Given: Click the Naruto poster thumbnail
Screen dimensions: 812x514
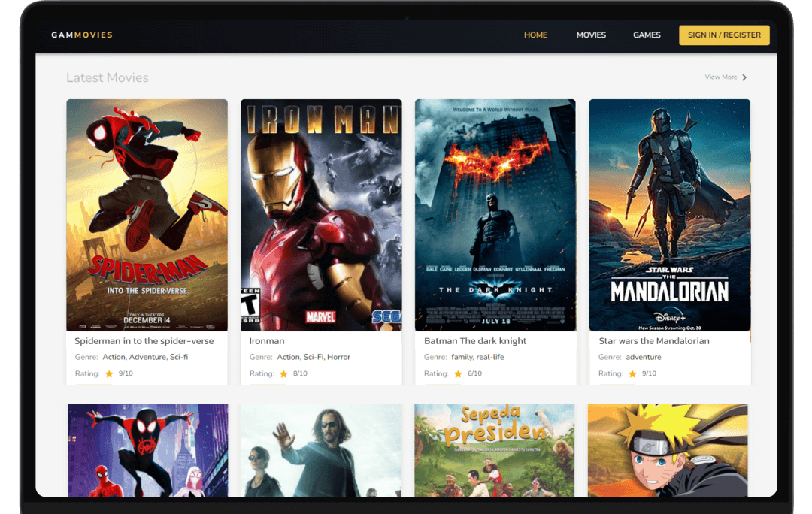Looking at the screenshot, I should [x=668, y=449].
